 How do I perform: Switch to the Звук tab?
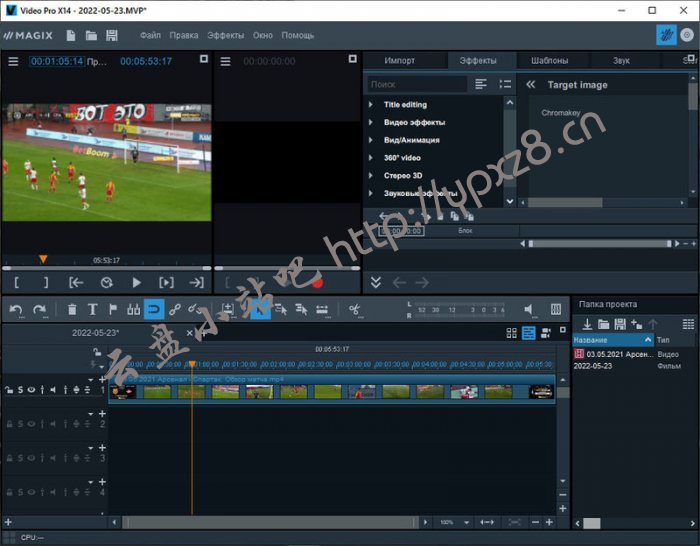coord(621,61)
